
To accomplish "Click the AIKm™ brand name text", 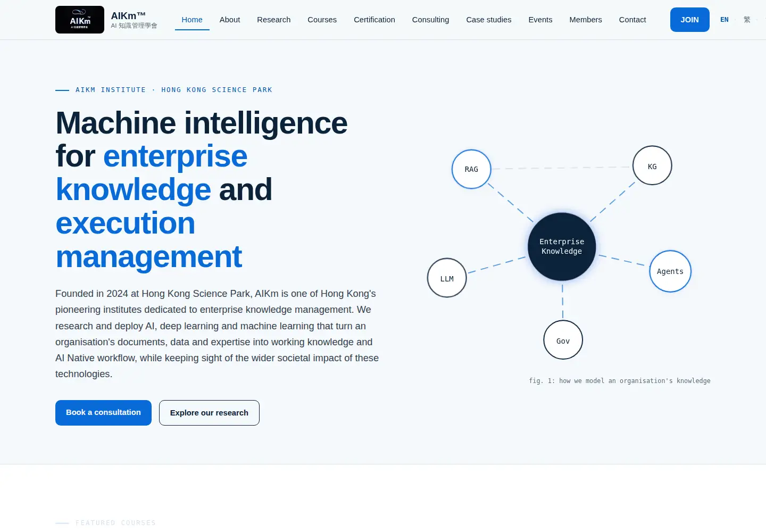I will 128,15.
